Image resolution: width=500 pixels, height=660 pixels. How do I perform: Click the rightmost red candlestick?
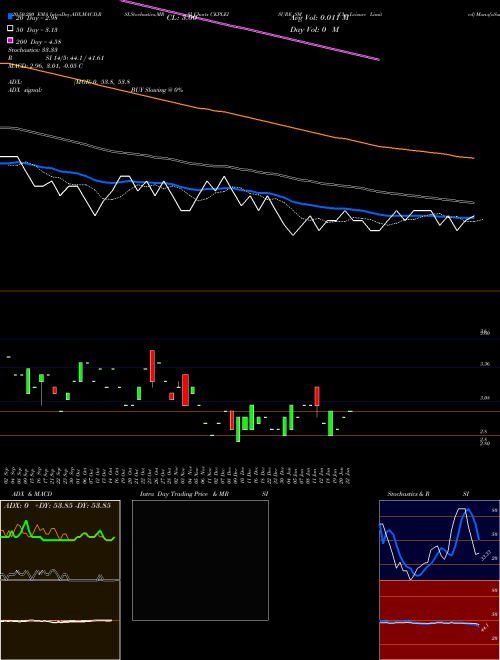[317, 397]
